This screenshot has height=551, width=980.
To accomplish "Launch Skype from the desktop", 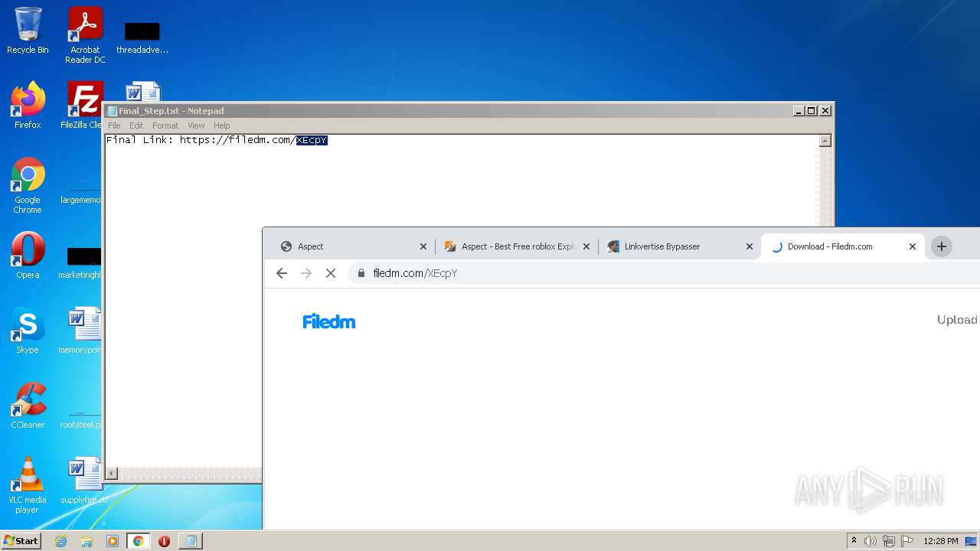I will click(x=28, y=331).
